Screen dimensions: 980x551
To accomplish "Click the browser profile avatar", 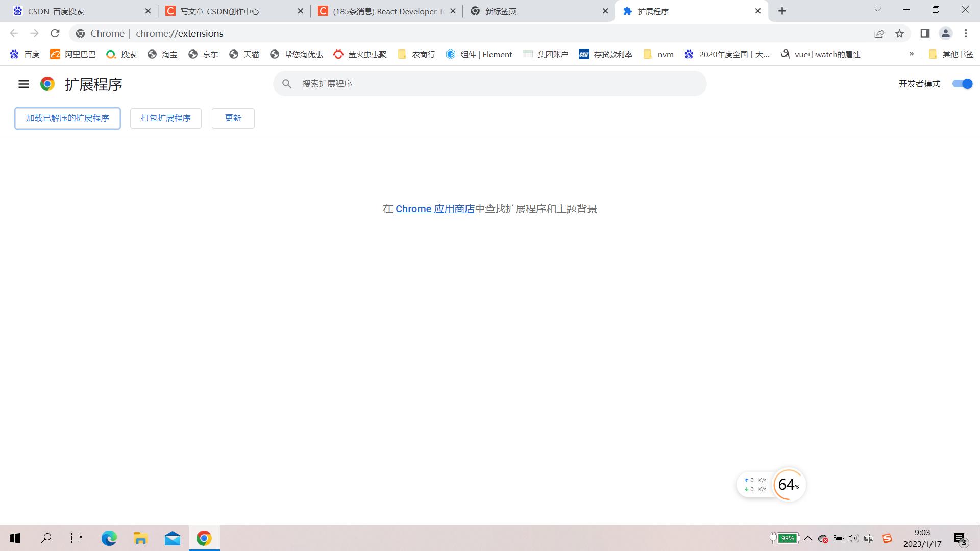I will point(946,33).
